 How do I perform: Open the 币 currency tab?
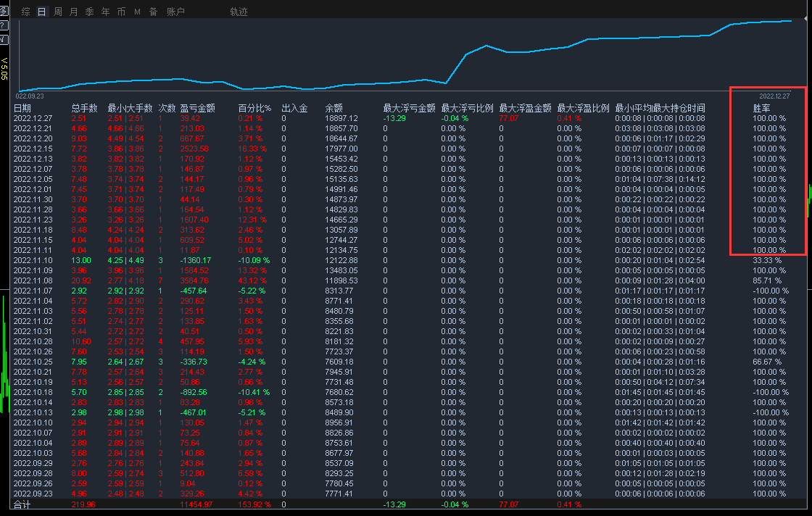121,12
